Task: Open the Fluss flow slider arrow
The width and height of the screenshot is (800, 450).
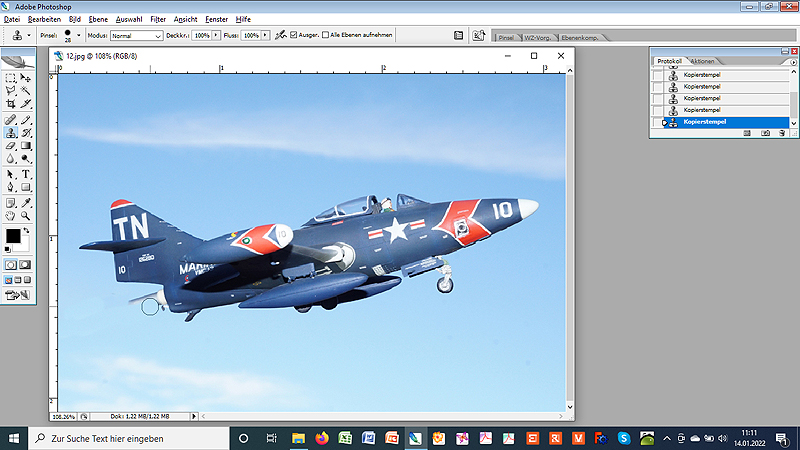Action: 265,35
